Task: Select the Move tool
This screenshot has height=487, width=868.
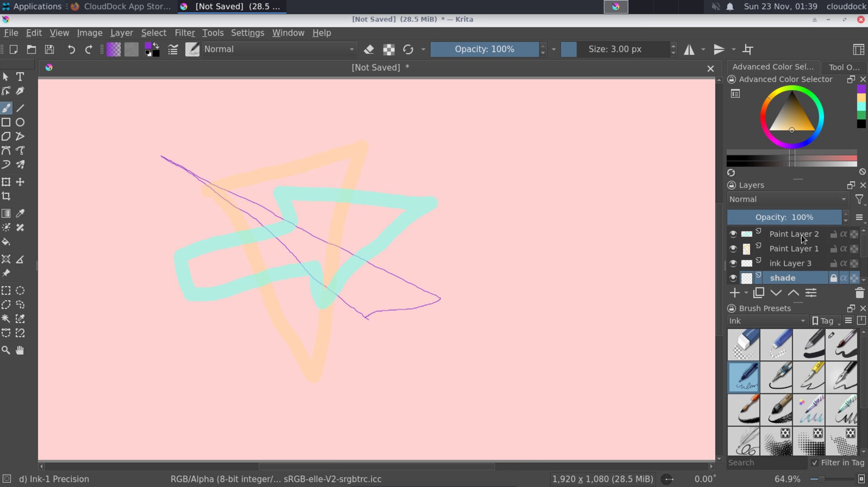Action: [20, 182]
